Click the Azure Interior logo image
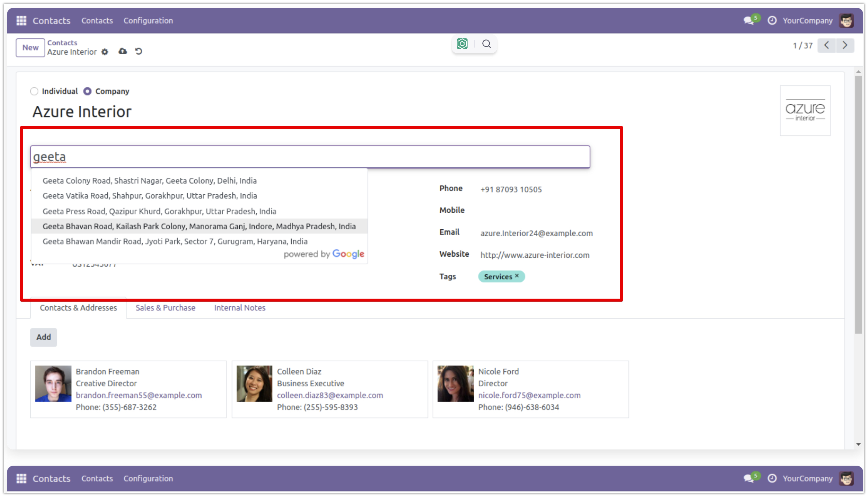 pyautogui.click(x=805, y=111)
